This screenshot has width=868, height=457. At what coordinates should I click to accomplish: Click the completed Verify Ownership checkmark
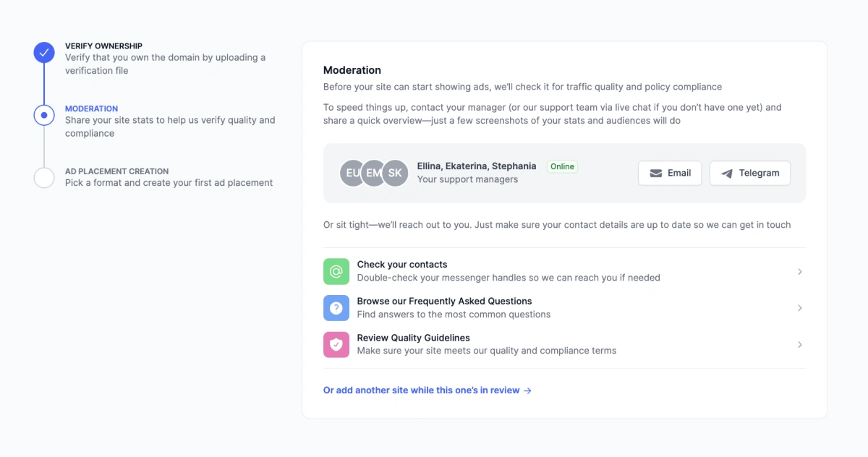[x=43, y=52]
